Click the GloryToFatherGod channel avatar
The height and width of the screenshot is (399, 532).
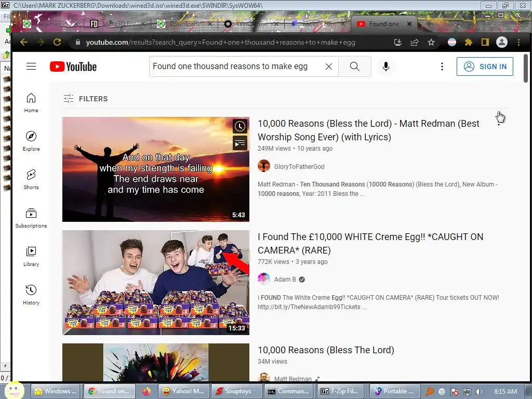tap(264, 166)
